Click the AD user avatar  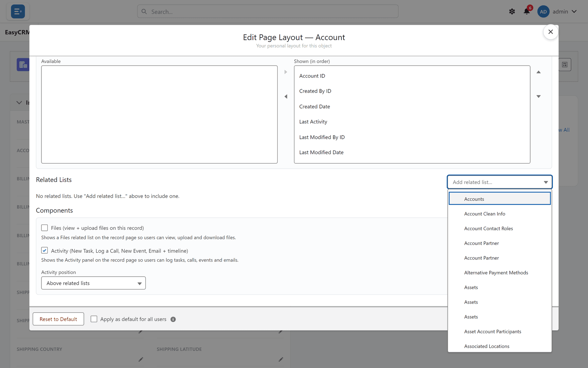(x=543, y=11)
